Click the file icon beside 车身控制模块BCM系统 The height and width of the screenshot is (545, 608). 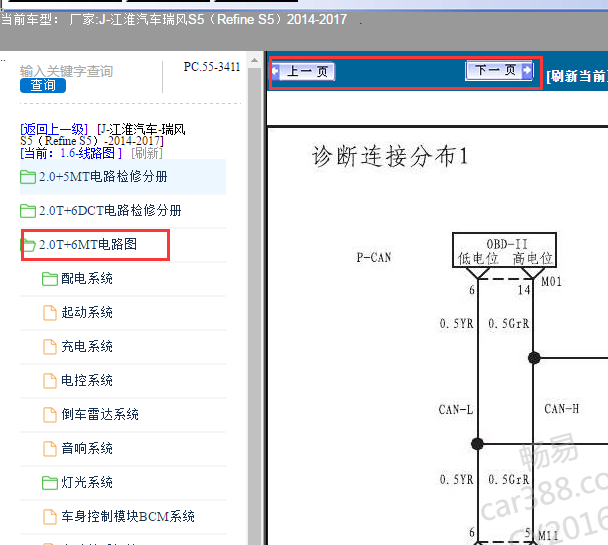tap(49, 517)
